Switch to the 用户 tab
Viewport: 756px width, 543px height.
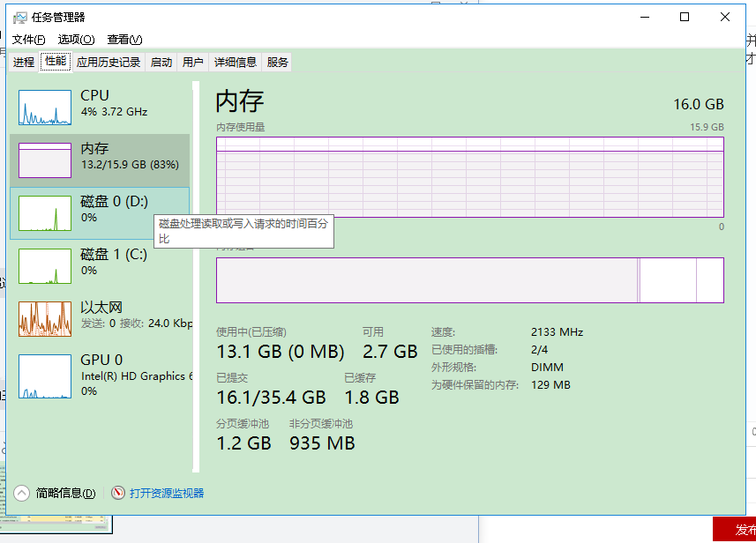(193, 62)
